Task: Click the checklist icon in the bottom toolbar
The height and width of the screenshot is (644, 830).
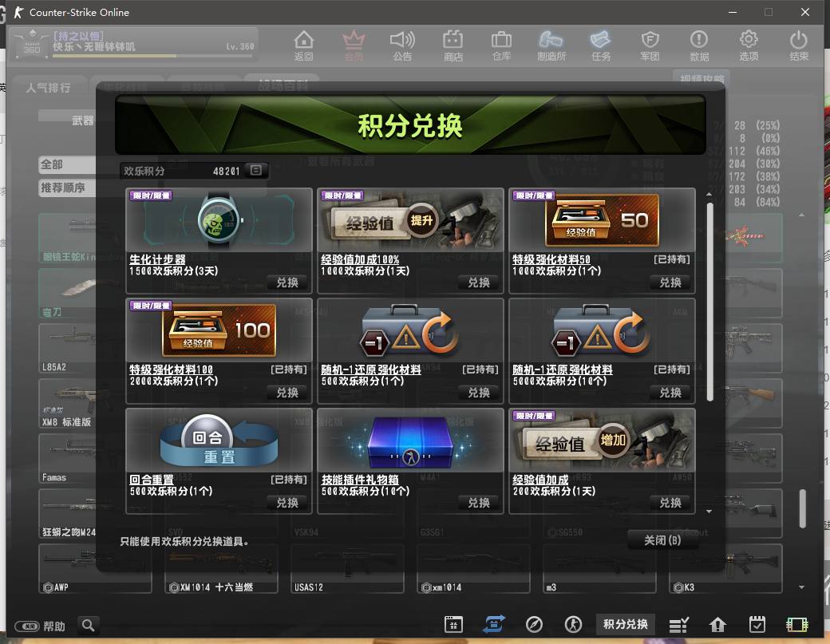Action: tap(678, 625)
